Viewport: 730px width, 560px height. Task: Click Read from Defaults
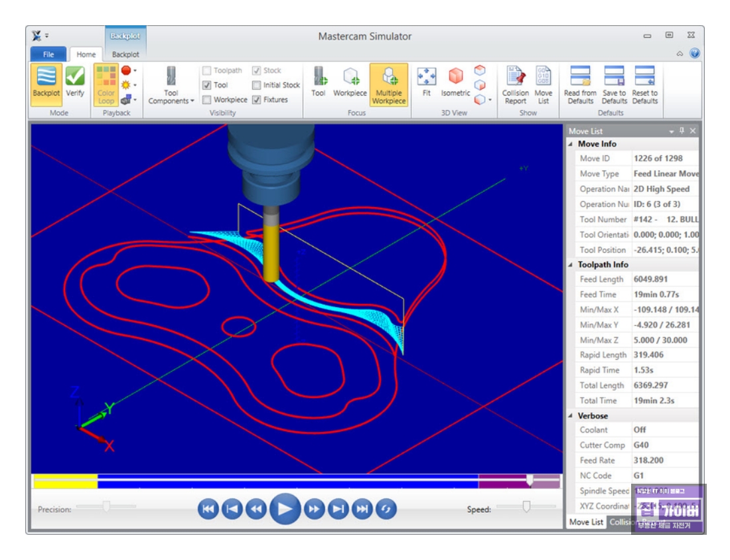(x=580, y=85)
